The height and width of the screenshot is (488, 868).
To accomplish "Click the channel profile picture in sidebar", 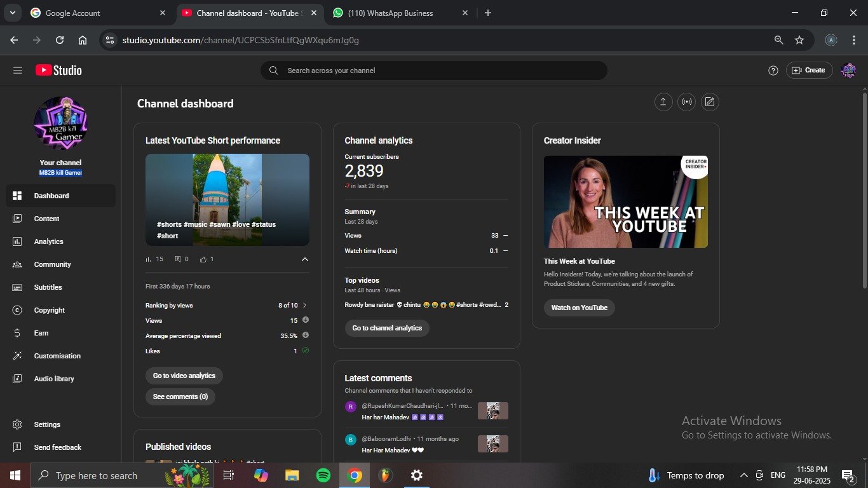I will (x=60, y=123).
